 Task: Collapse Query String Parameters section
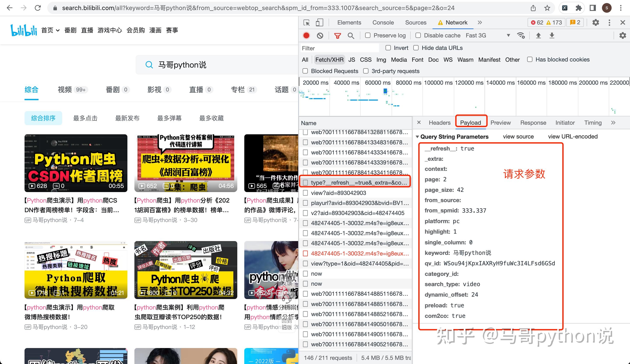pos(417,137)
